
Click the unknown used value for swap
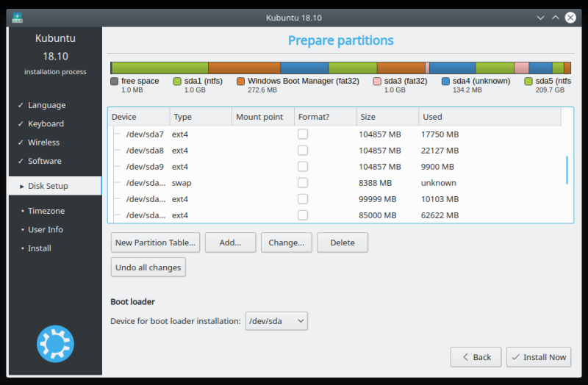[x=438, y=182]
